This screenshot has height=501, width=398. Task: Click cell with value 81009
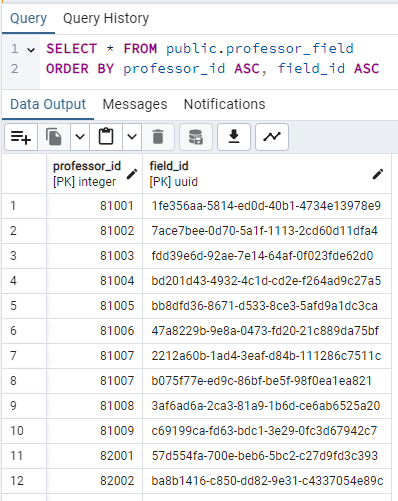pos(94,431)
